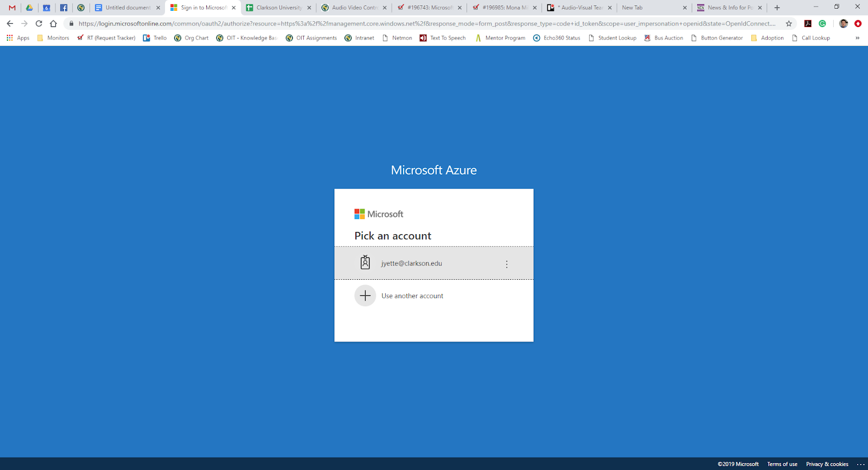This screenshot has width=868, height=470.
Task: Close the Untitled document tab
Action: pos(158,8)
